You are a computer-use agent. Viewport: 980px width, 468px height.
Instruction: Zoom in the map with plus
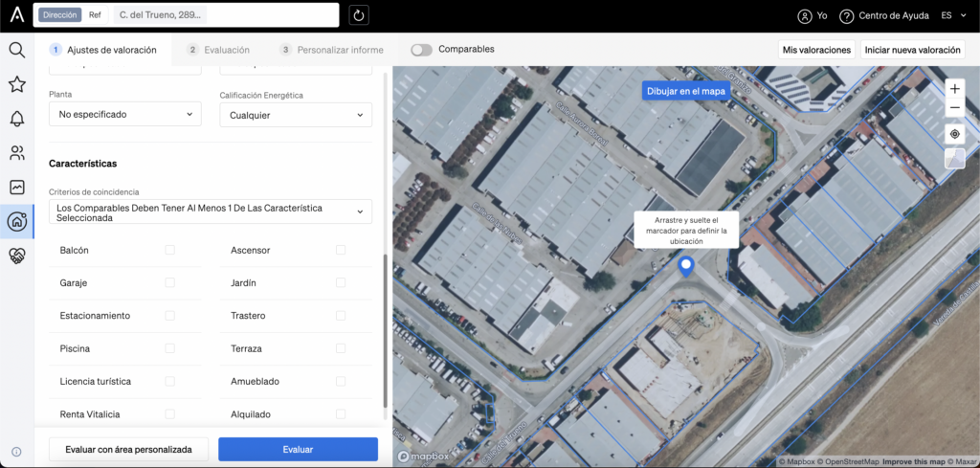954,89
